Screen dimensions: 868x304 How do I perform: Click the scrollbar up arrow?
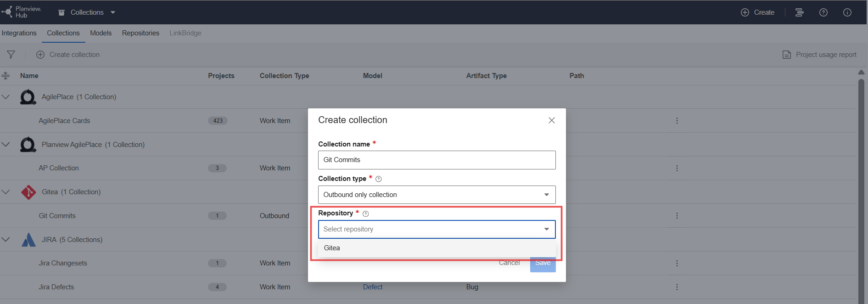coord(861,72)
